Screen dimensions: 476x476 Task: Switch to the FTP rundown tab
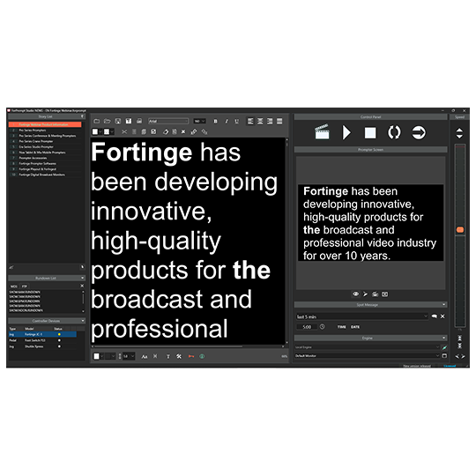[25, 286]
